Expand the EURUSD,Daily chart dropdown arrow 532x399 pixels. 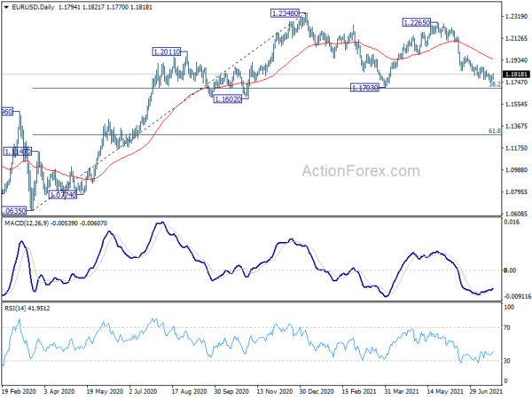[6, 7]
